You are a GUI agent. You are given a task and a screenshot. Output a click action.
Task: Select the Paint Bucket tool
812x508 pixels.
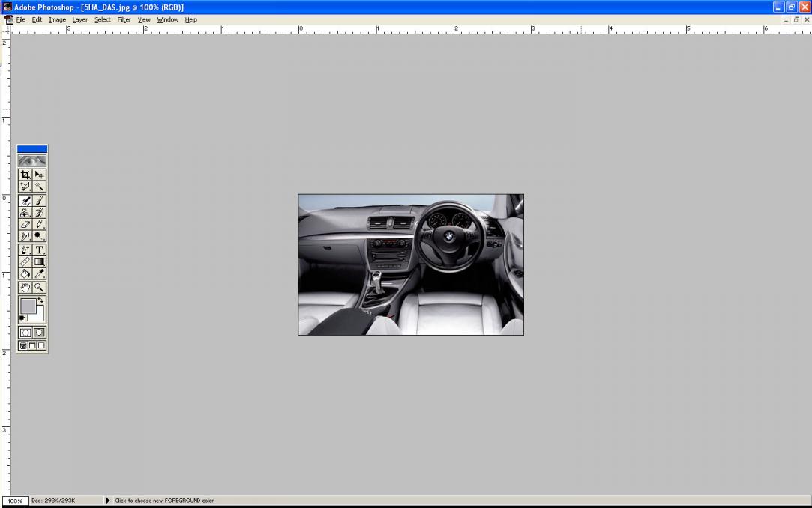click(x=25, y=274)
